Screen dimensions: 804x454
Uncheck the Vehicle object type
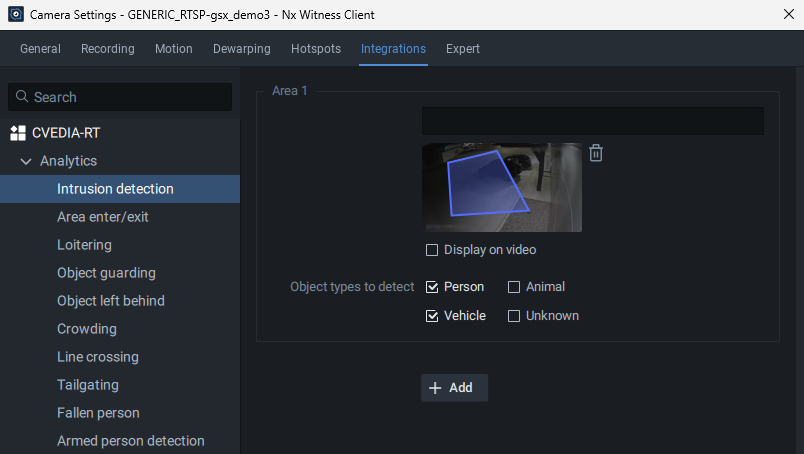click(432, 316)
